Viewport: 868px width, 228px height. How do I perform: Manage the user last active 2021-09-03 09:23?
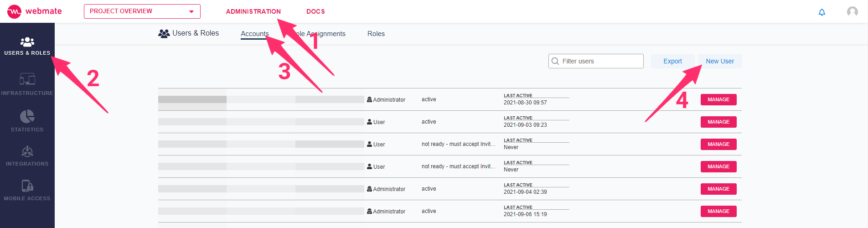718,122
